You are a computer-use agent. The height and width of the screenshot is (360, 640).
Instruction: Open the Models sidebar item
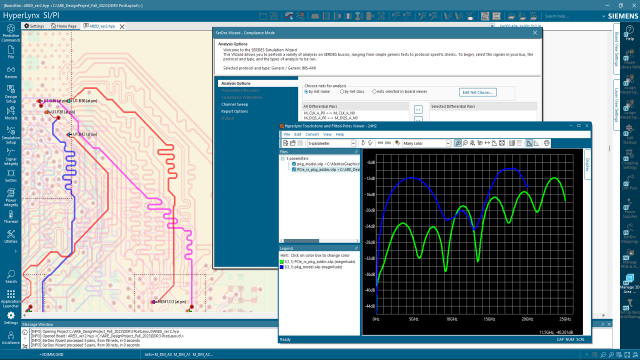[x=11, y=113]
